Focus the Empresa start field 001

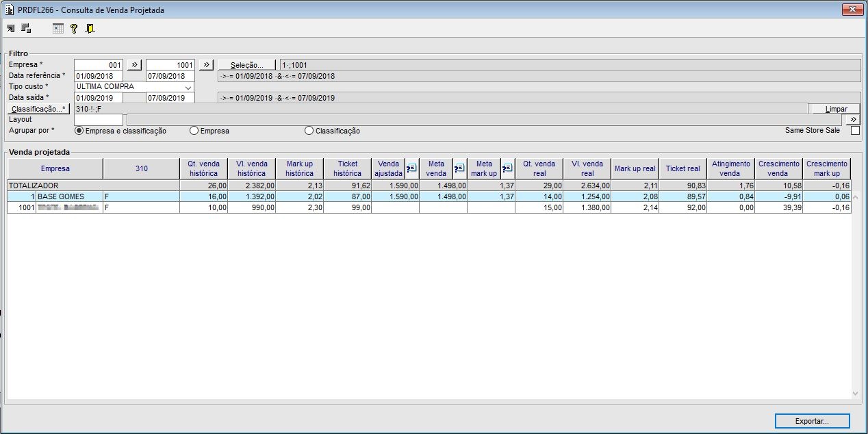99,65
